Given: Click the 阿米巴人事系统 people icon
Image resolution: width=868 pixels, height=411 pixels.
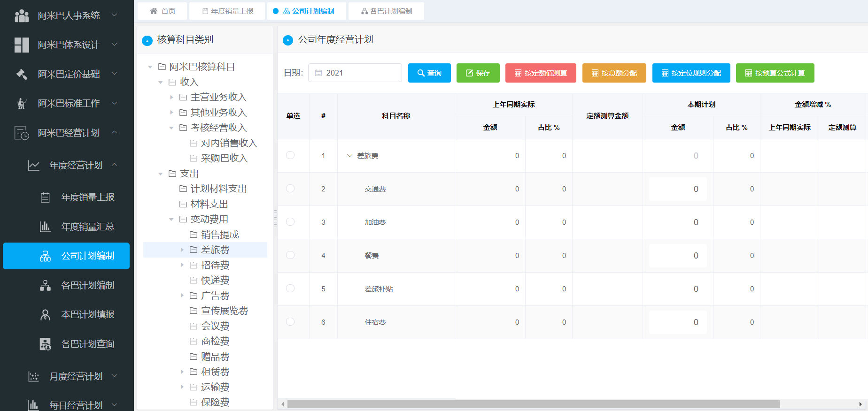Looking at the screenshot, I should coord(22,15).
